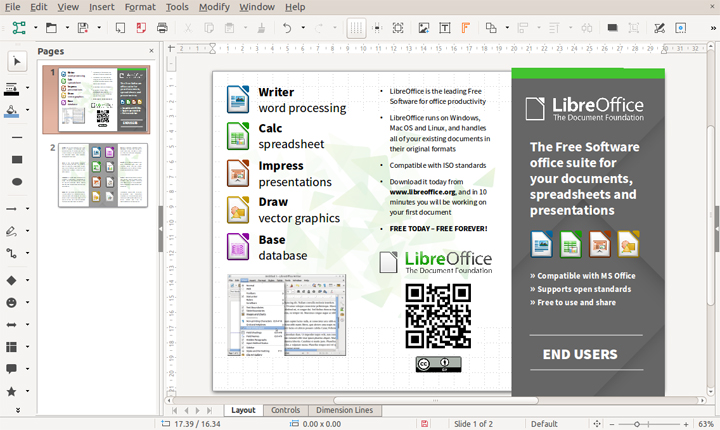Image resolution: width=720 pixels, height=430 pixels.
Task: Expand the Line Color dropdown arrow
Action: [x=28, y=88]
